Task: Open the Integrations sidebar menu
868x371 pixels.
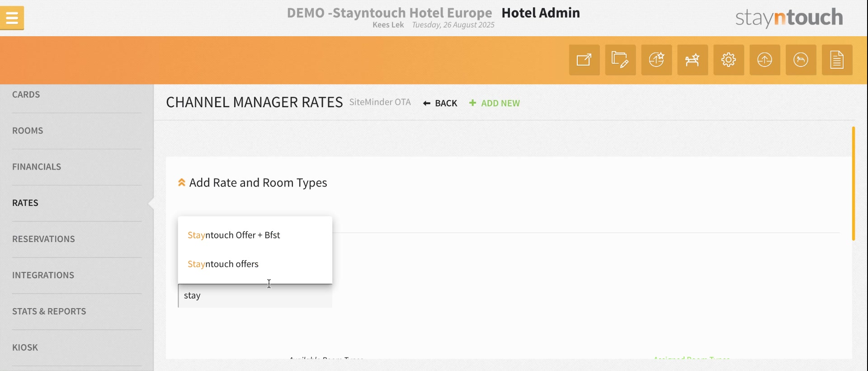Action: 43,276
